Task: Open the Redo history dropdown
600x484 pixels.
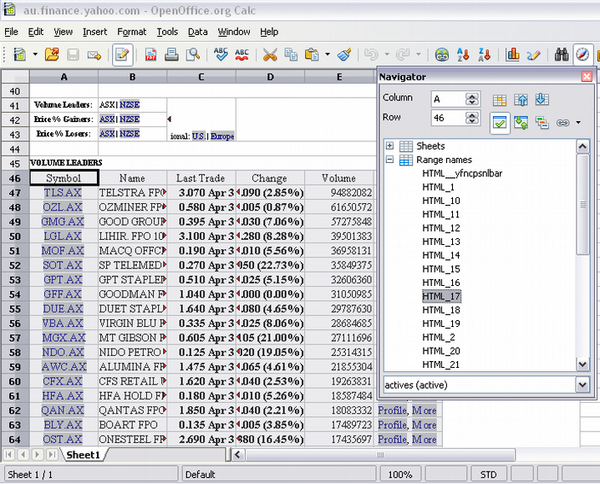Action: pyautogui.click(x=419, y=55)
